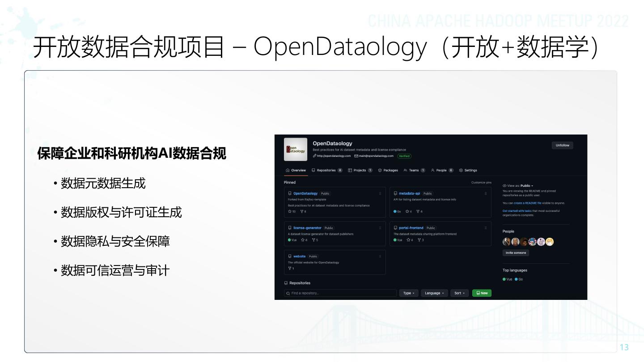Click the fork count on website card
The height and width of the screenshot is (362, 644).
pyautogui.click(x=291, y=269)
